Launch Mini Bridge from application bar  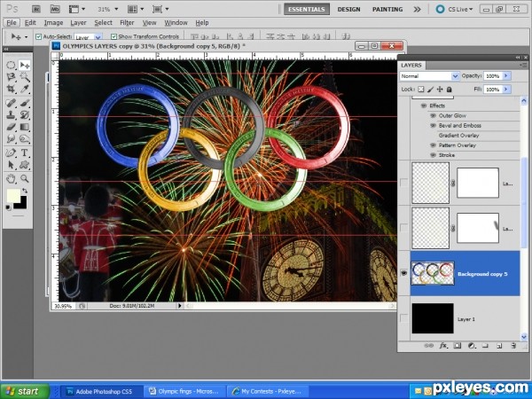[x=55, y=9]
